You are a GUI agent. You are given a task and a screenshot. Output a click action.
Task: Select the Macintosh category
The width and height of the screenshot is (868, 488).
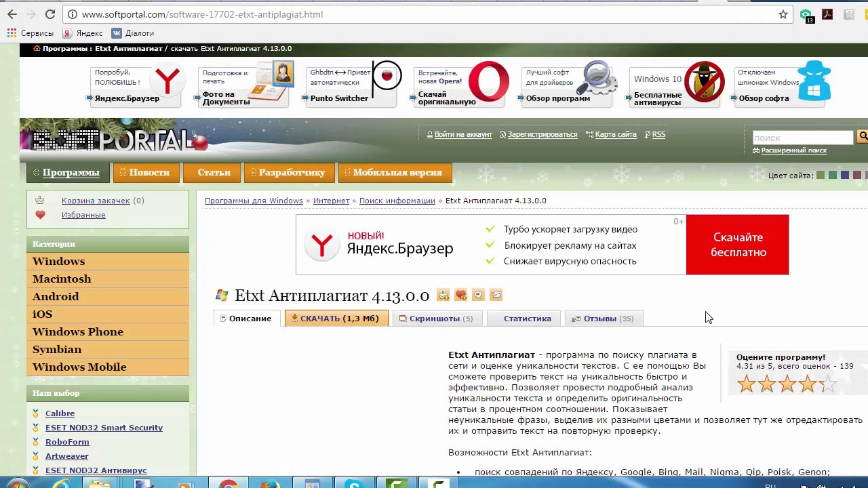108,279
